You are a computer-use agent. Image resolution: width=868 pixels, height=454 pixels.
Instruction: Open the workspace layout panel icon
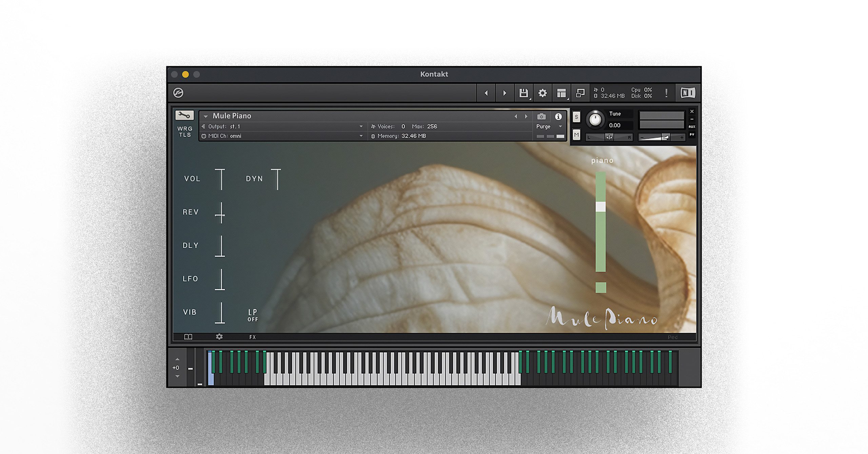(561, 93)
